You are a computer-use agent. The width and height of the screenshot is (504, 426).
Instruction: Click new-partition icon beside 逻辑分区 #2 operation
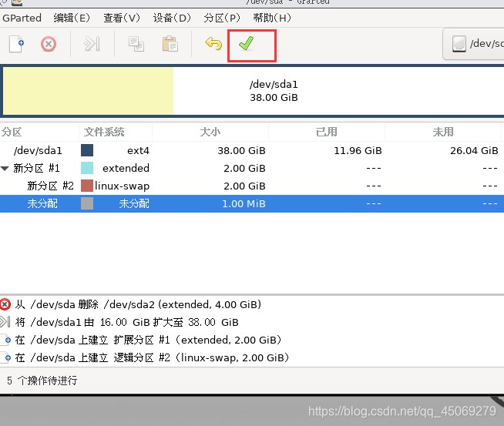pos(5,357)
